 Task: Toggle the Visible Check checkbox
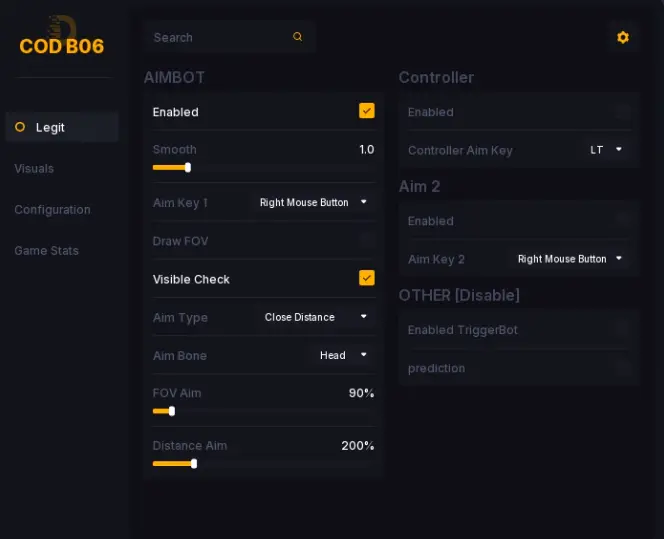click(367, 278)
